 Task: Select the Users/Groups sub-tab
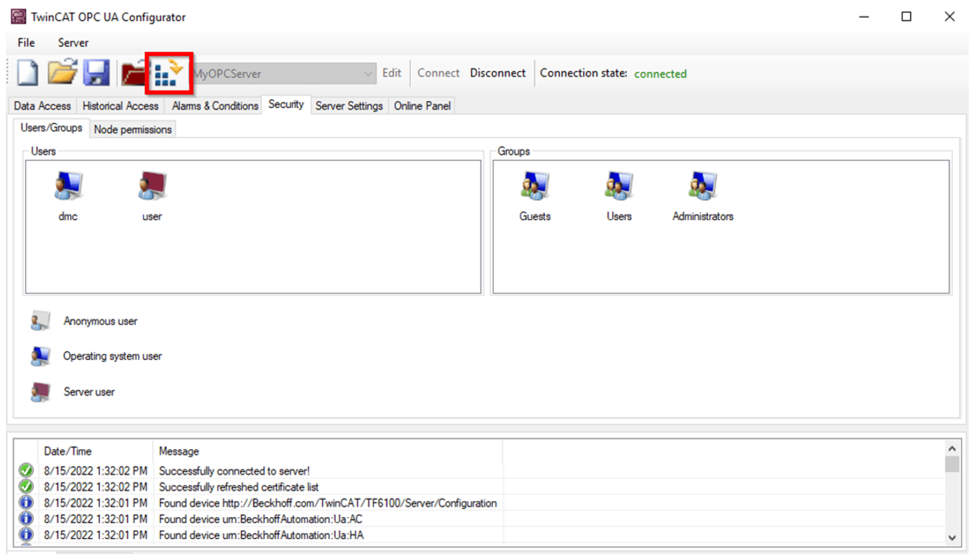coord(51,128)
